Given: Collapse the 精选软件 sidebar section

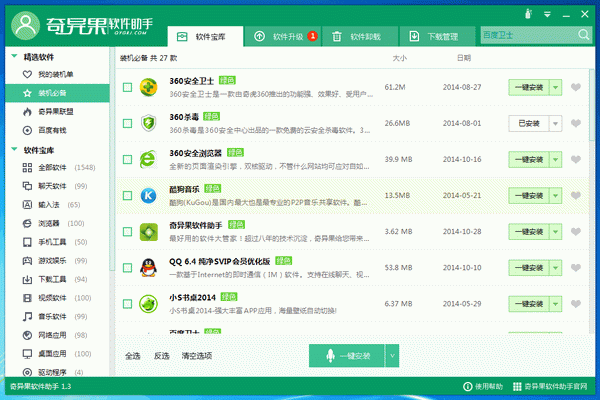Looking at the screenshot, I should [15, 56].
